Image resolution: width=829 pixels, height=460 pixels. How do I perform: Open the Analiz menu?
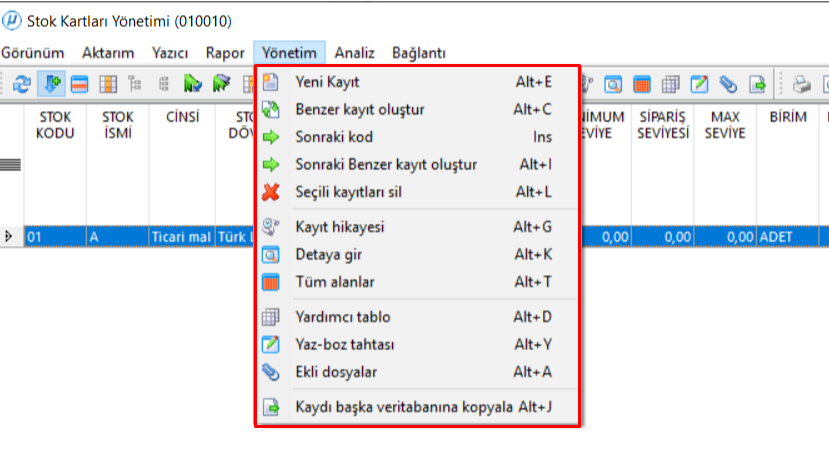[354, 53]
